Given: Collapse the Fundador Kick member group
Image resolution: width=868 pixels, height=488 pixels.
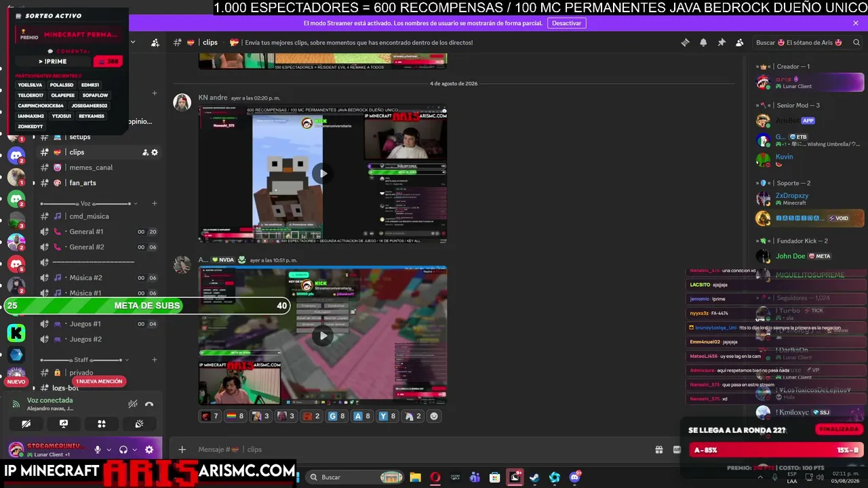Looking at the screenshot, I should coord(793,241).
